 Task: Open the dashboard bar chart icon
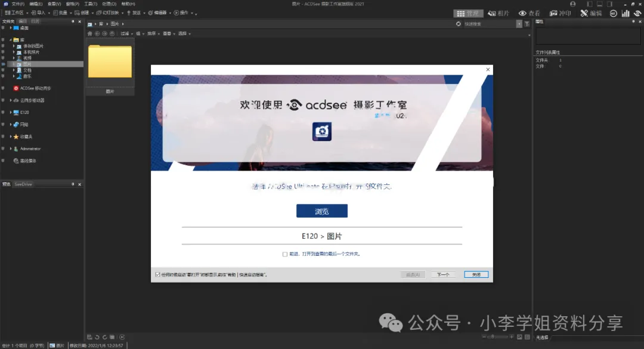pos(625,13)
